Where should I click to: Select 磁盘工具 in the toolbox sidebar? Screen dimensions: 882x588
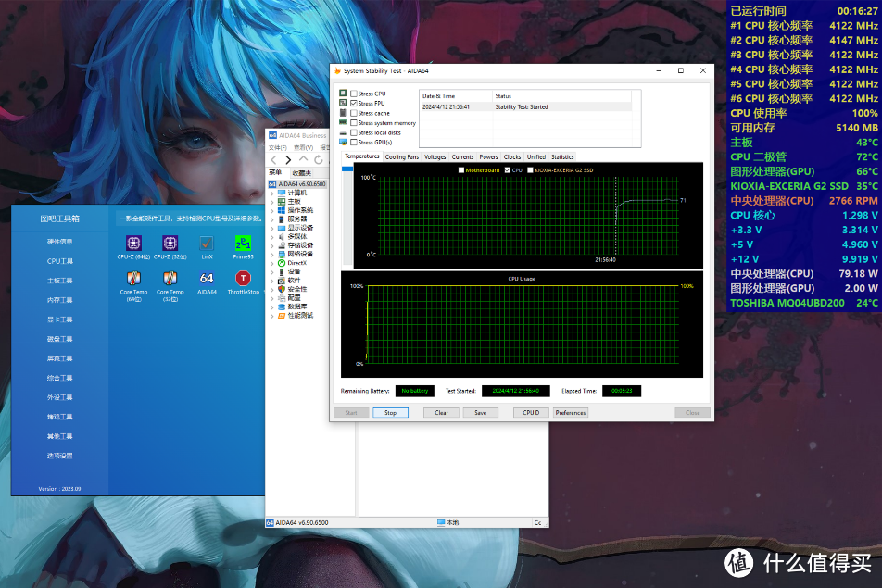(x=59, y=339)
